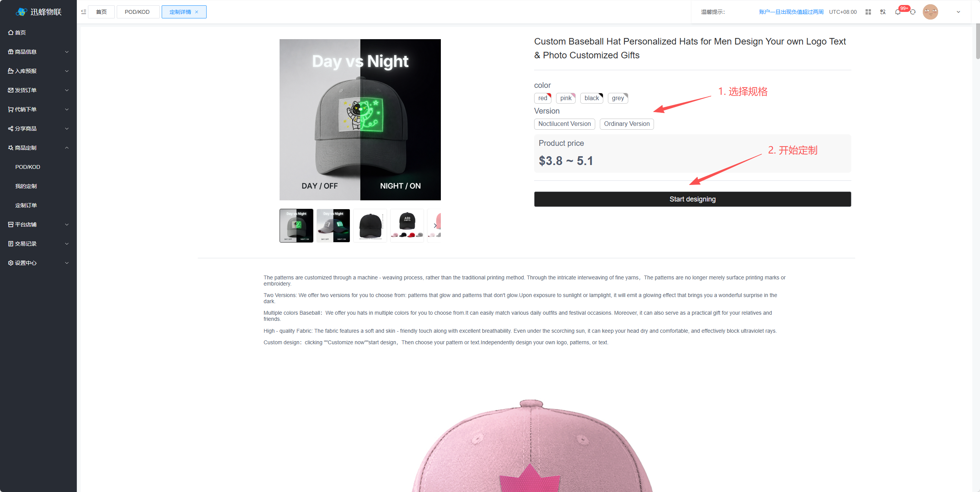980x492 pixels.
Task: Select the black color swatch option
Action: pos(592,98)
